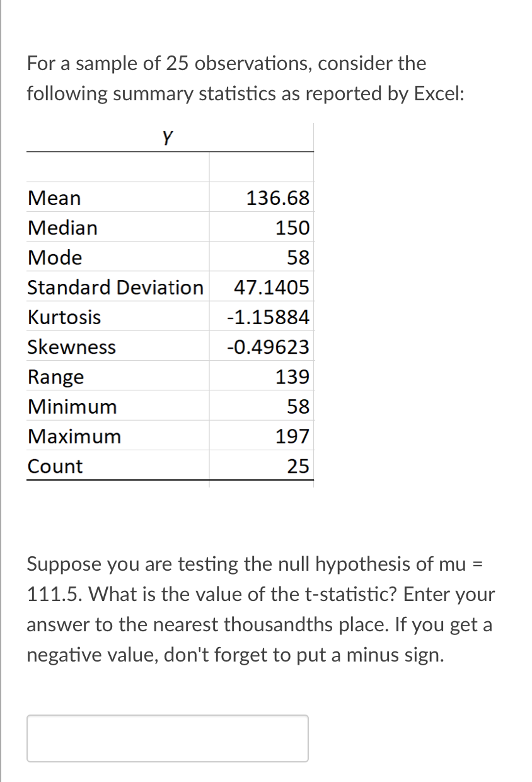Click the Range row label
Image resolution: width=532 pixels, height=782 pixels.
coord(55,376)
